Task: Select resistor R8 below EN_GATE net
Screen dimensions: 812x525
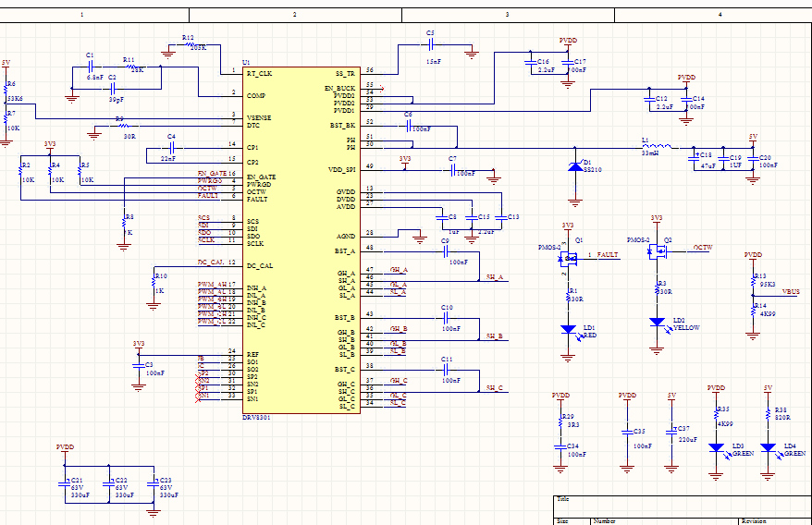Action: [124, 222]
